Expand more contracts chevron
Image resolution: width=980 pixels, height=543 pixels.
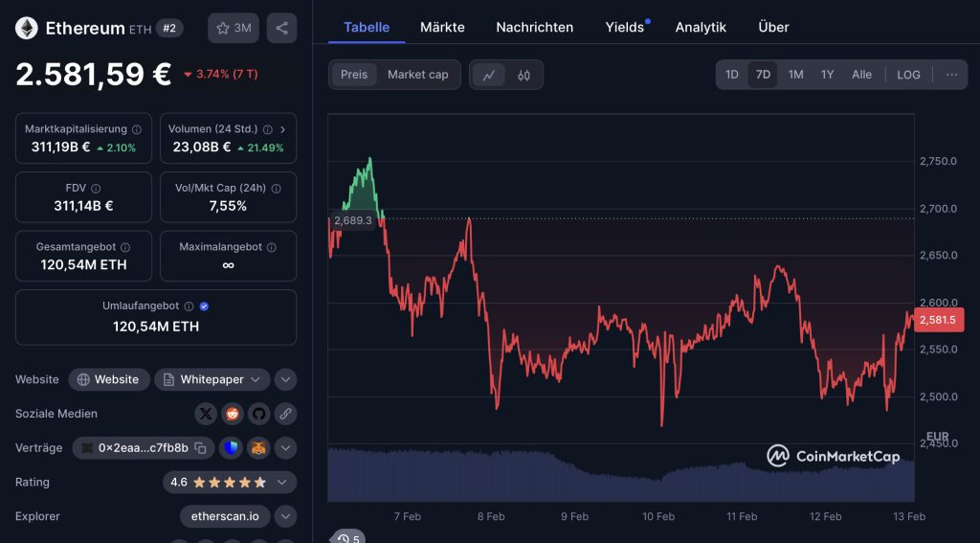pyautogui.click(x=285, y=448)
